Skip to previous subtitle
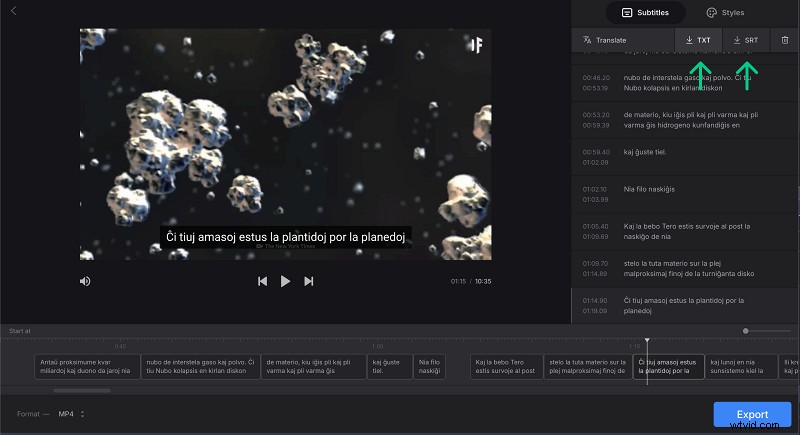Viewport: 800px width, 435px height. click(x=262, y=282)
